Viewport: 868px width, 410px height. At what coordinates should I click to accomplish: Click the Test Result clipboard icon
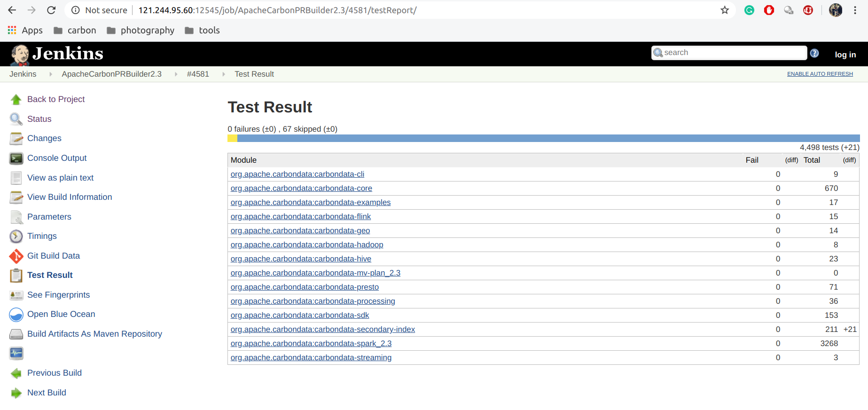point(16,276)
